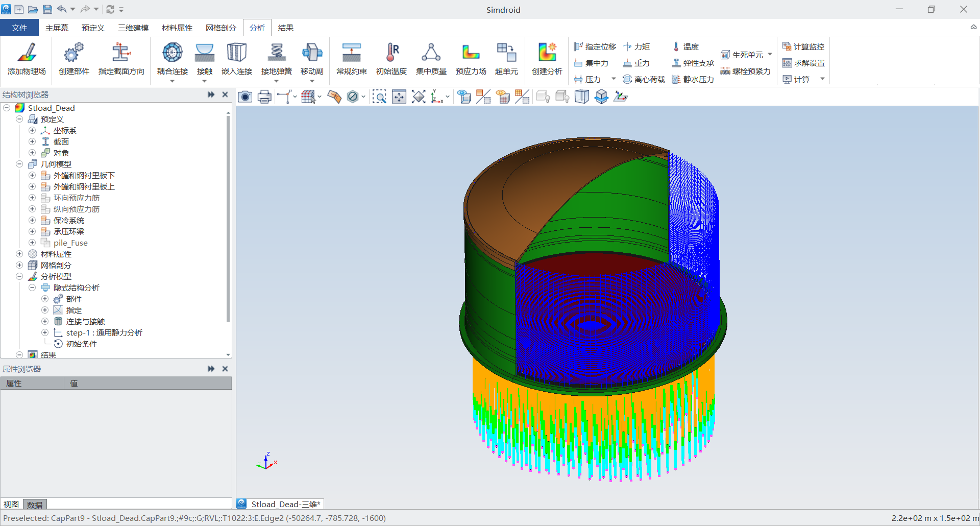Click the 属性 column header
This screenshot has width=980, height=526.
pyautogui.click(x=32, y=384)
